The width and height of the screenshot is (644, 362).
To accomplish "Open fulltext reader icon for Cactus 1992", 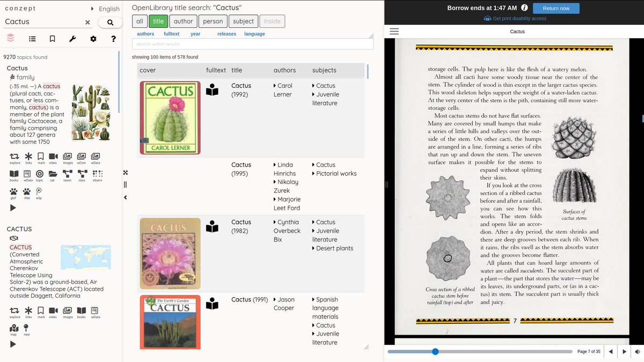I will (x=213, y=90).
